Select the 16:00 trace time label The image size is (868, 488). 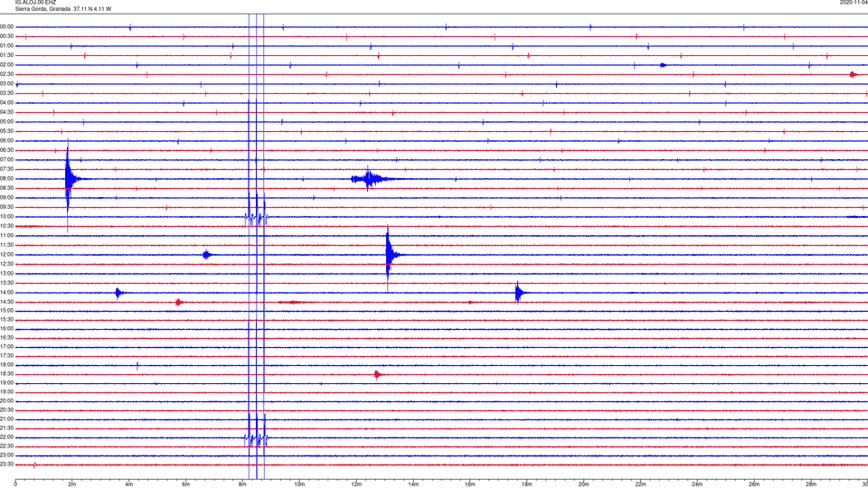pos(6,329)
